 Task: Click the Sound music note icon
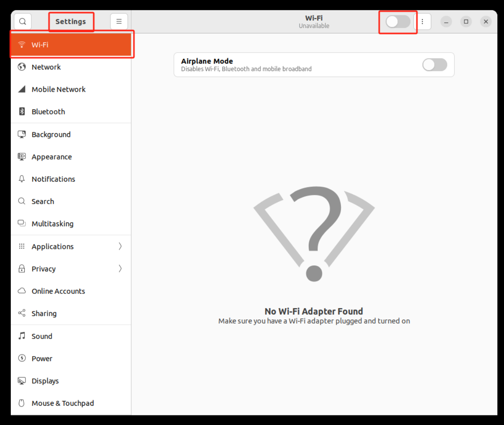(x=22, y=336)
